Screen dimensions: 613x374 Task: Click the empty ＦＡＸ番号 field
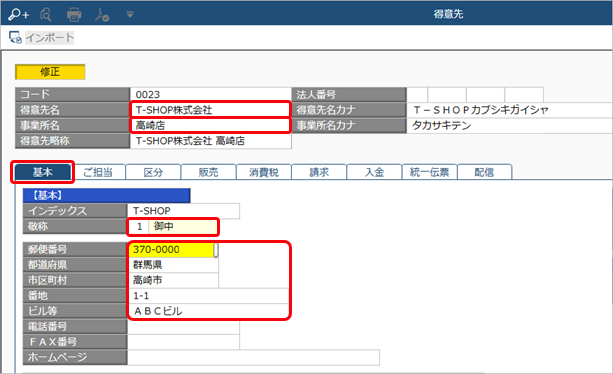[183, 342]
